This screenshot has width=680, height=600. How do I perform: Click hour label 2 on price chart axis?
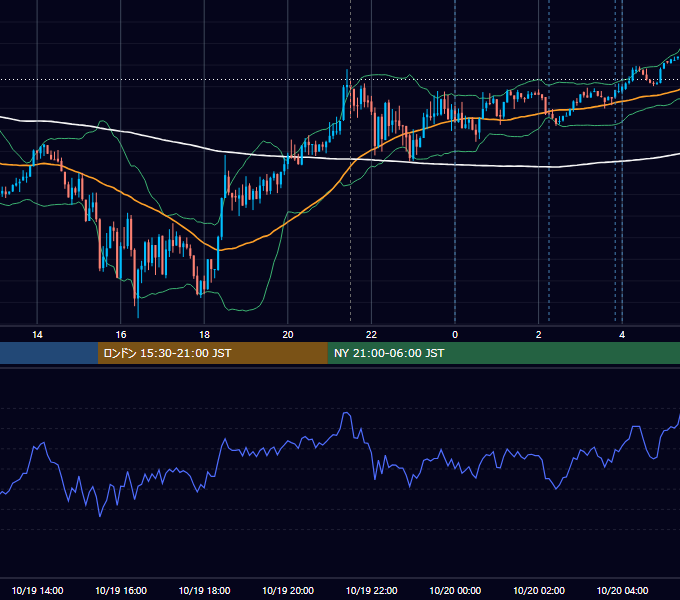click(539, 335)
